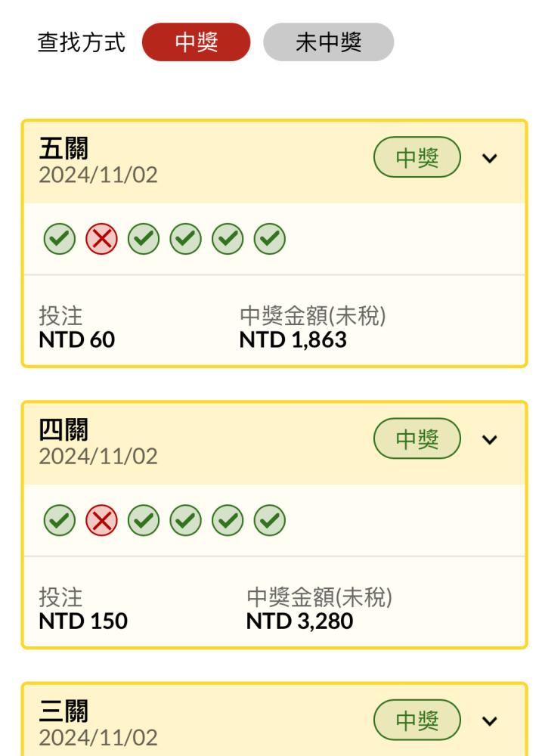This screenshot has width=542, height=756.
Task: Expand the 四關 bet details chevron
Action: pyautogui.click(x=489, y=440)
